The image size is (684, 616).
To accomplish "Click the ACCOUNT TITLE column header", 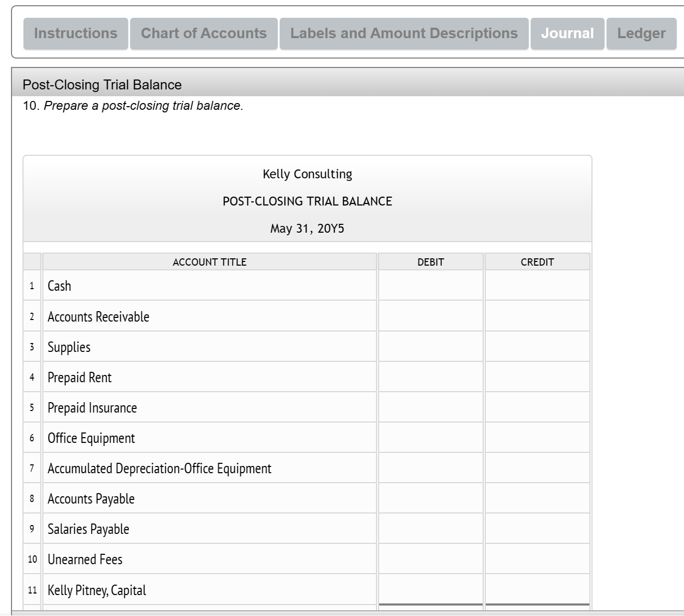I will coord(209,262).
